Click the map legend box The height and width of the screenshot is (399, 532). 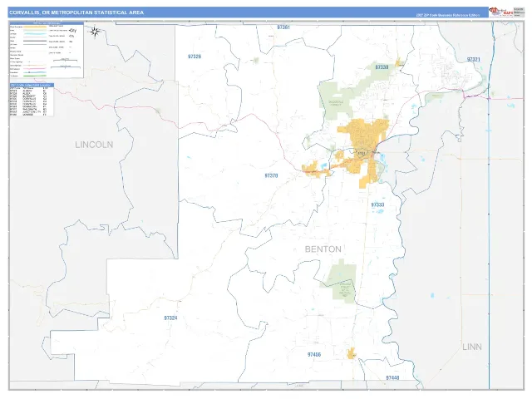(x=47, y=50)
